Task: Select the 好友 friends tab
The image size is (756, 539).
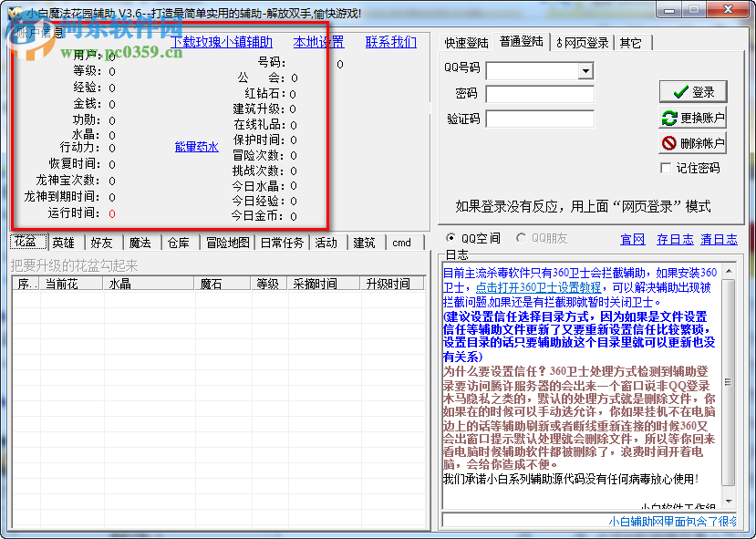Action: tap(103, 243)
